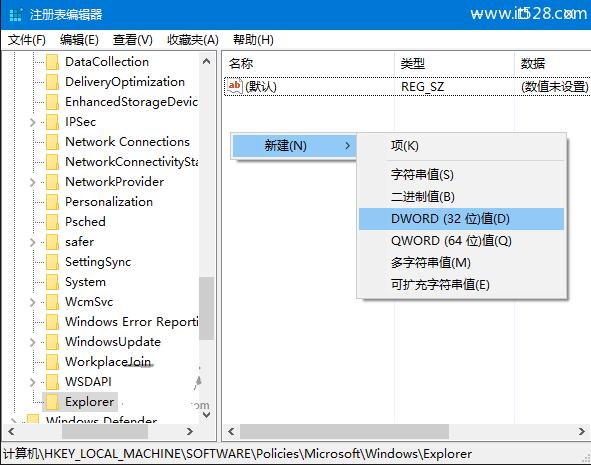
Task: Click the Network Connections folder icon
Action: coord(52,142)
